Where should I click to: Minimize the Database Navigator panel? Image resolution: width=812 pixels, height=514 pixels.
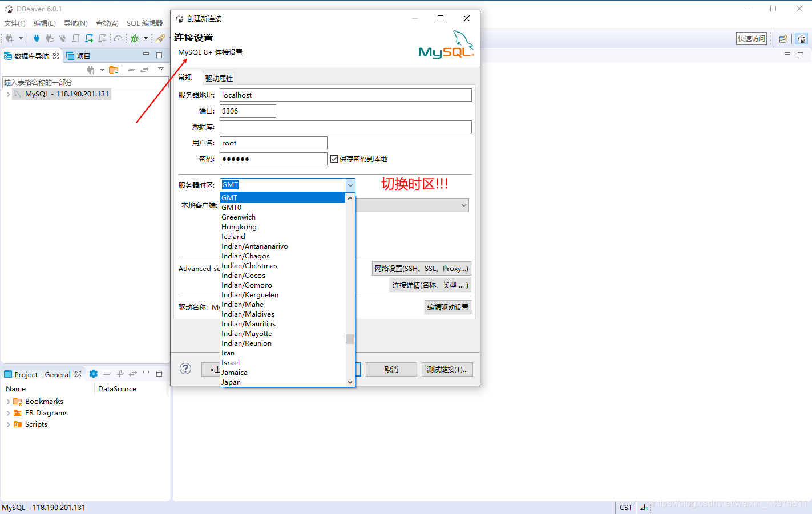click(146, 55)
